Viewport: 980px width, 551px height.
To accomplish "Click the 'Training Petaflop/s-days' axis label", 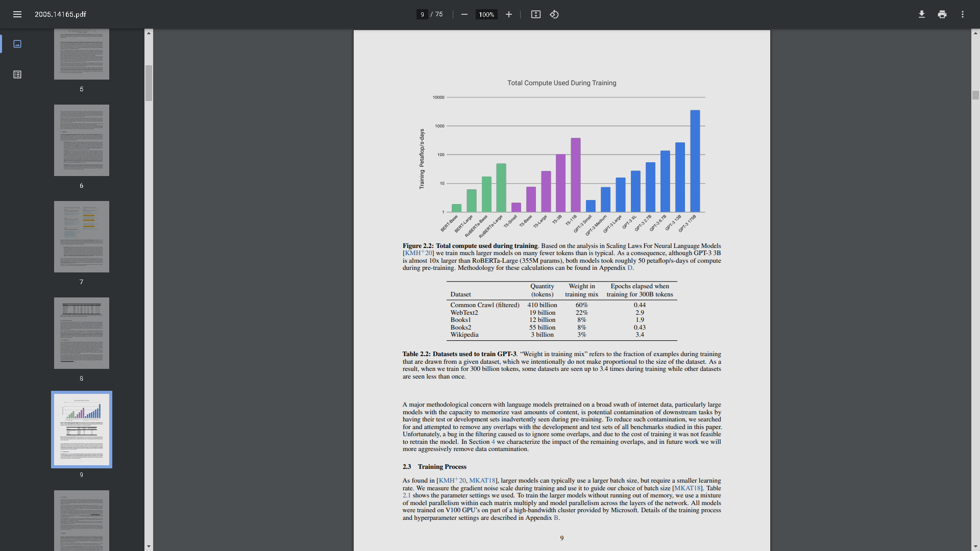I will 422,159.
